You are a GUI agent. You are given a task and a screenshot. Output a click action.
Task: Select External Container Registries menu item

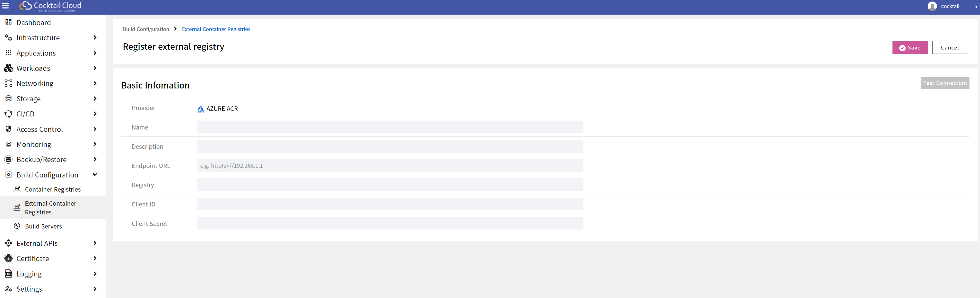pos(51,207)
